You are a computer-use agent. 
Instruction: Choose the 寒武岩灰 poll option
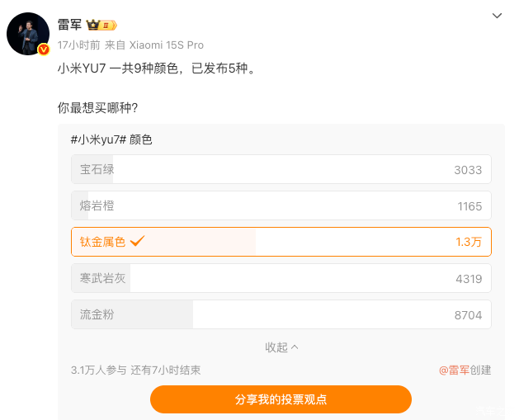(x=281, y=278)
